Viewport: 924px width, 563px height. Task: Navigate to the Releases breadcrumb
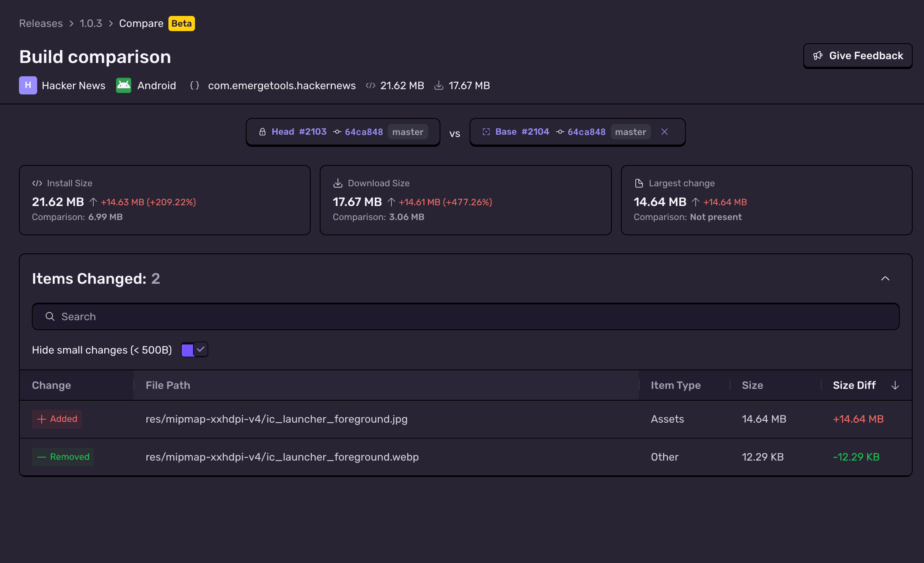click(x=41, y=23)
